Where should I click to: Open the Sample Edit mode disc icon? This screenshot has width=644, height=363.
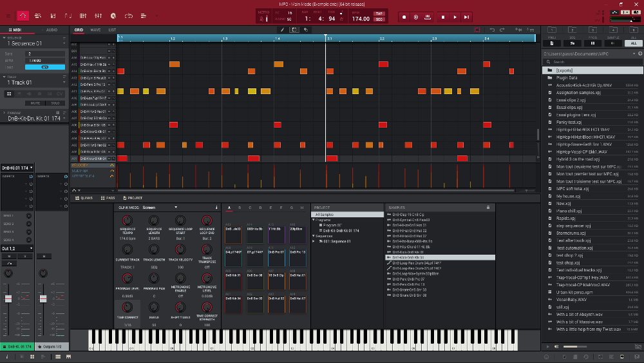[x=113, y=16]
